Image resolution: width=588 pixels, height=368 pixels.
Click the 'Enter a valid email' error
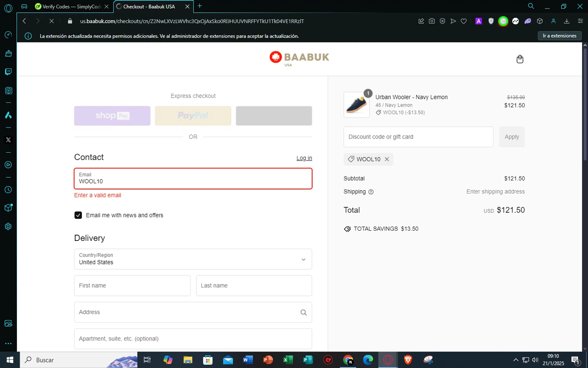pyautogui.click(x=98, y=195)
